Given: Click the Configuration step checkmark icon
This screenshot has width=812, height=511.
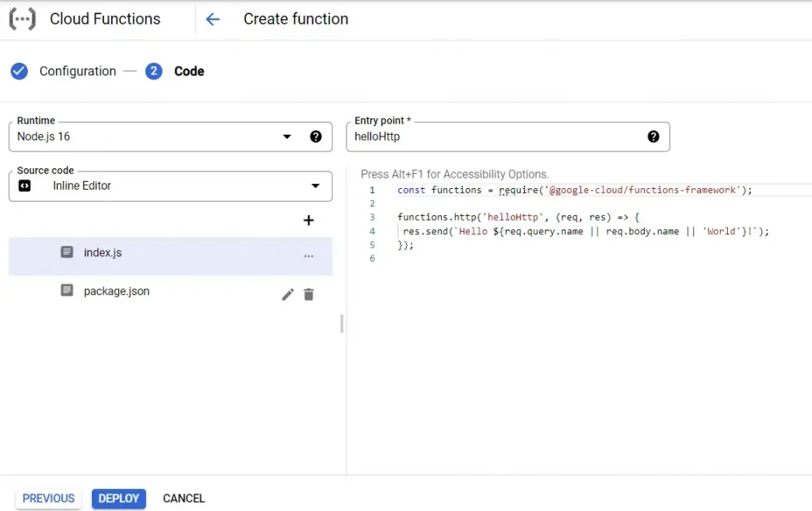Looking at the screenshot, I should (19, 71).
